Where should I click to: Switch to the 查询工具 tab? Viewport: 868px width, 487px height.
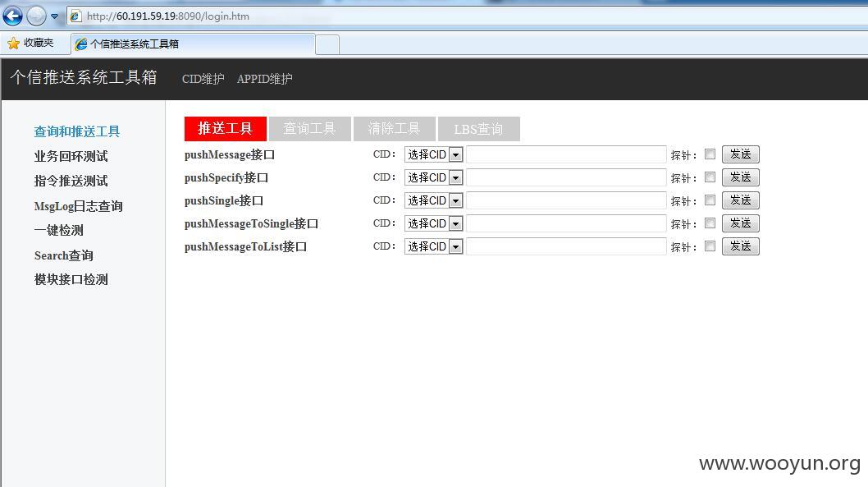[309, 129]
